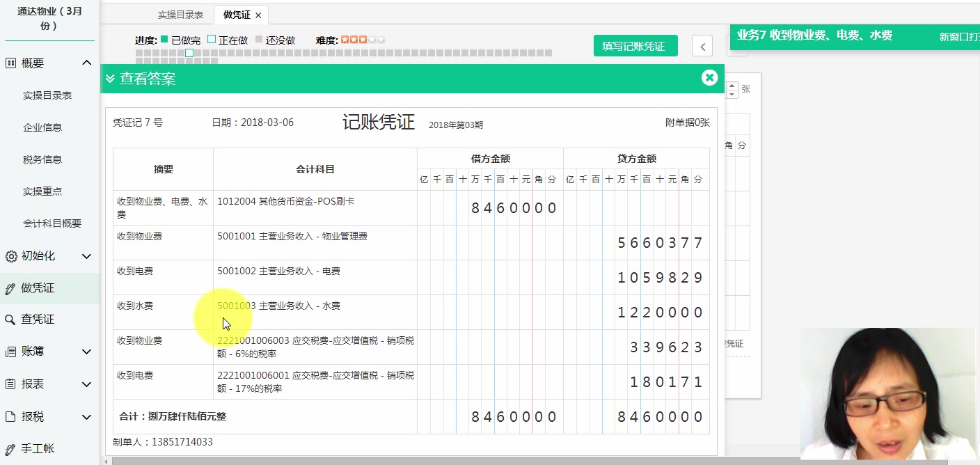This screenshot has width=980, height=465.
Task: Expand the 账簿 menu chevron
Action: [x=87, y=351]
